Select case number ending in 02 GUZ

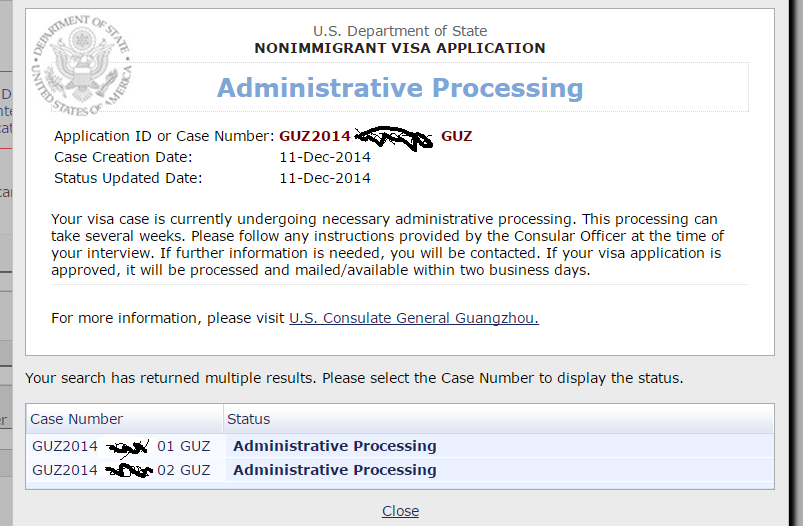[x=121, y=470]
